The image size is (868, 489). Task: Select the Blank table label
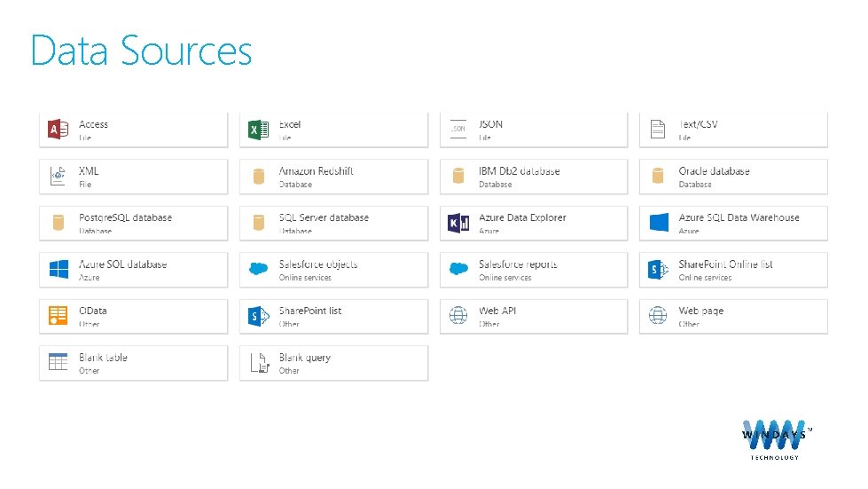tap(103, 357)
